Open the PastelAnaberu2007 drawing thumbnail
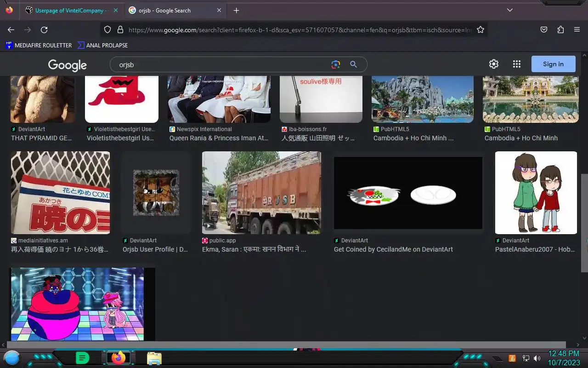 536,193
